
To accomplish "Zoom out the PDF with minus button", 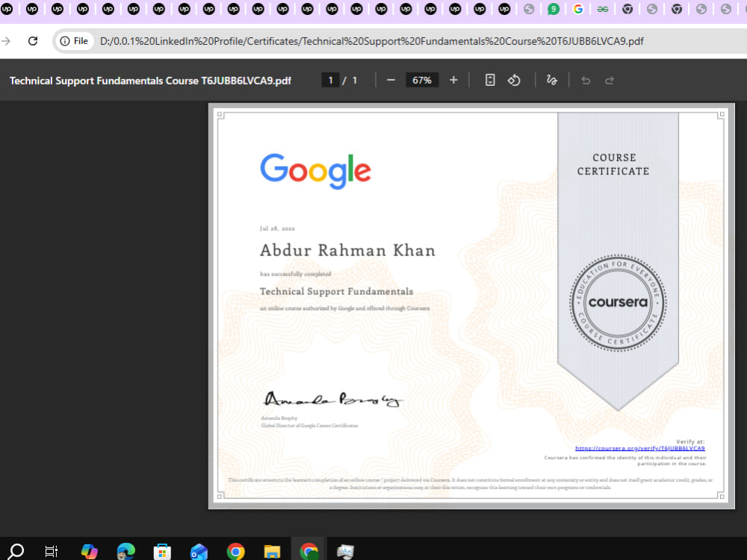I will (x=391, y=80).
